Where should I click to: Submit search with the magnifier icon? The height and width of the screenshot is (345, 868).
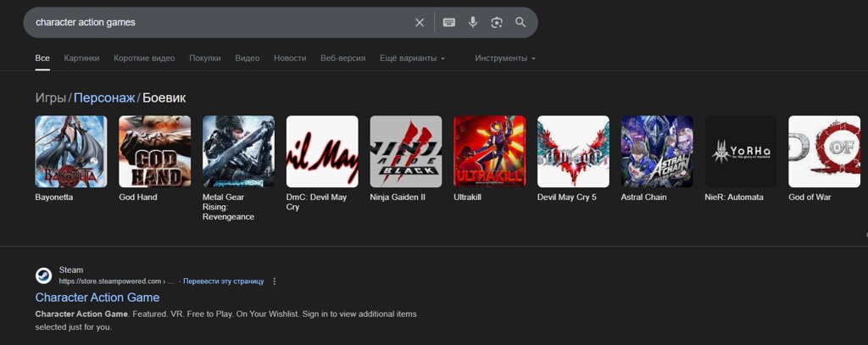click(x=520, y=23)
